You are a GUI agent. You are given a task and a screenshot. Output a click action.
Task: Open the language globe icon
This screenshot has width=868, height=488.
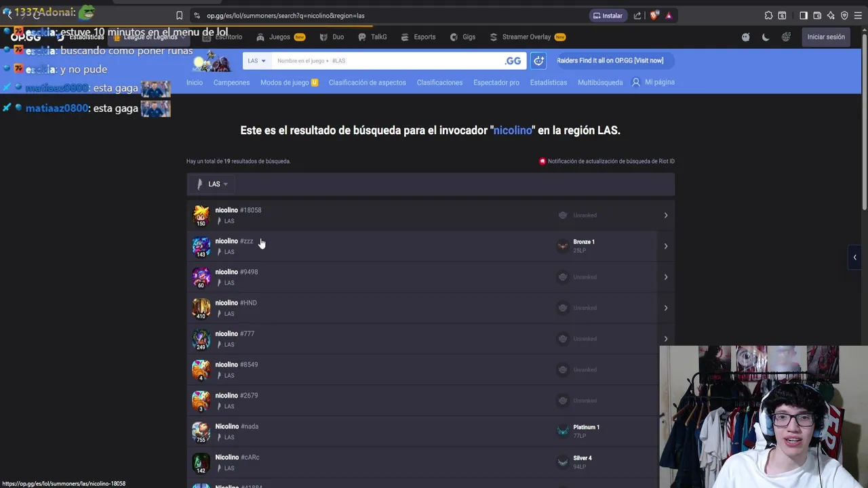point(786,37)
